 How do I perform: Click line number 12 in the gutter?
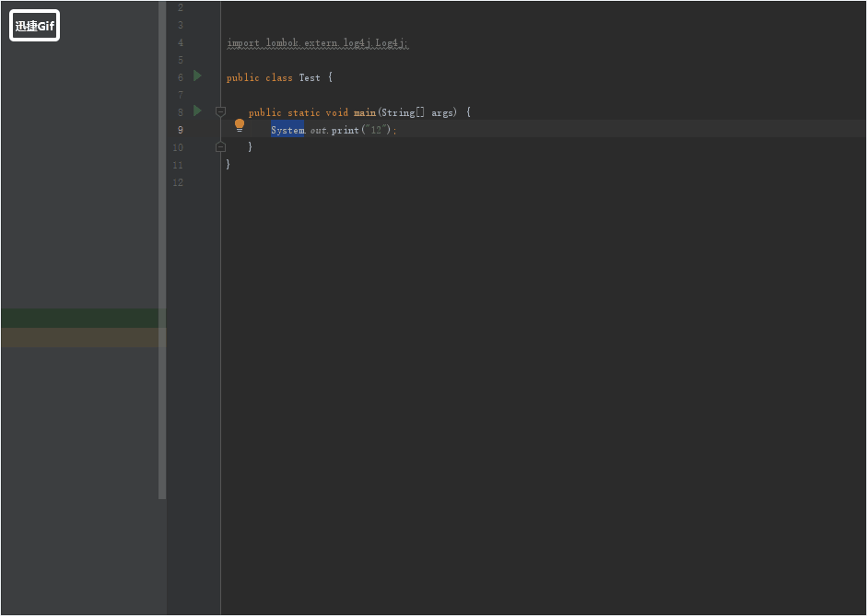(x=178, y=182)
